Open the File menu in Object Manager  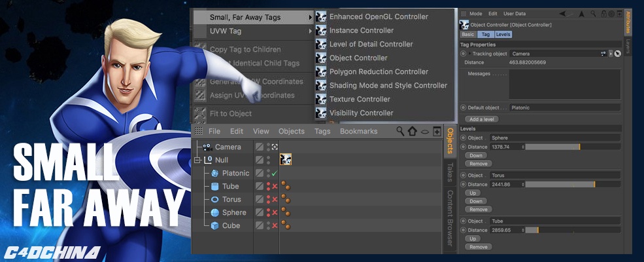[x=214, y=131]
